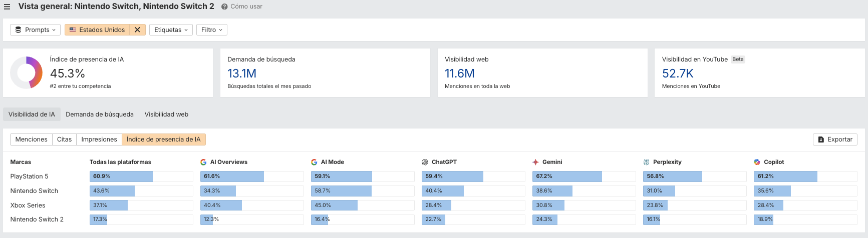
Task: Select the Estados Unidos country filter
Action: click(97, 30)
